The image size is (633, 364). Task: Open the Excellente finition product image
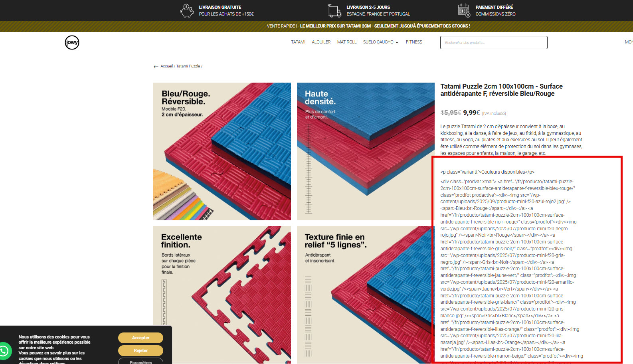coord(222,295)
